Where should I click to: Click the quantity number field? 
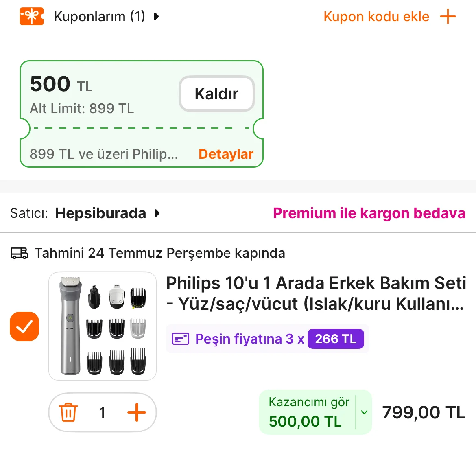click(x=103, y=413)
